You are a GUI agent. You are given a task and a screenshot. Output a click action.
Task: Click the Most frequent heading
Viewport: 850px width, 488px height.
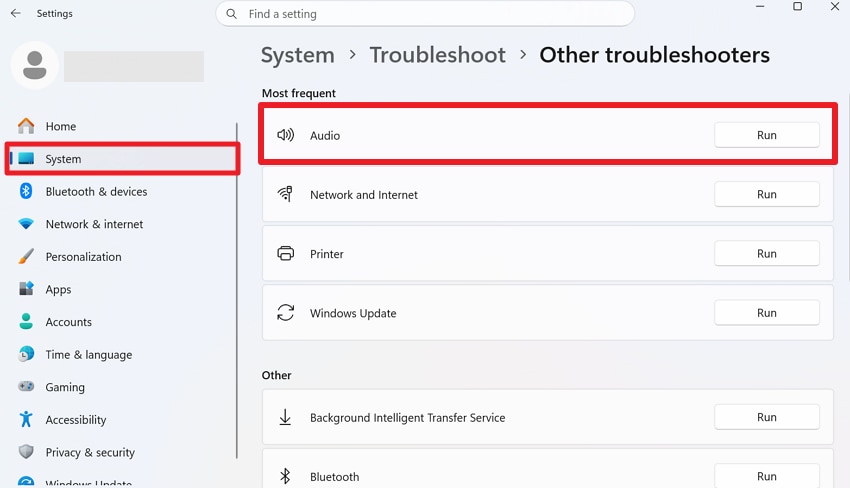click(x=299, y=93)
